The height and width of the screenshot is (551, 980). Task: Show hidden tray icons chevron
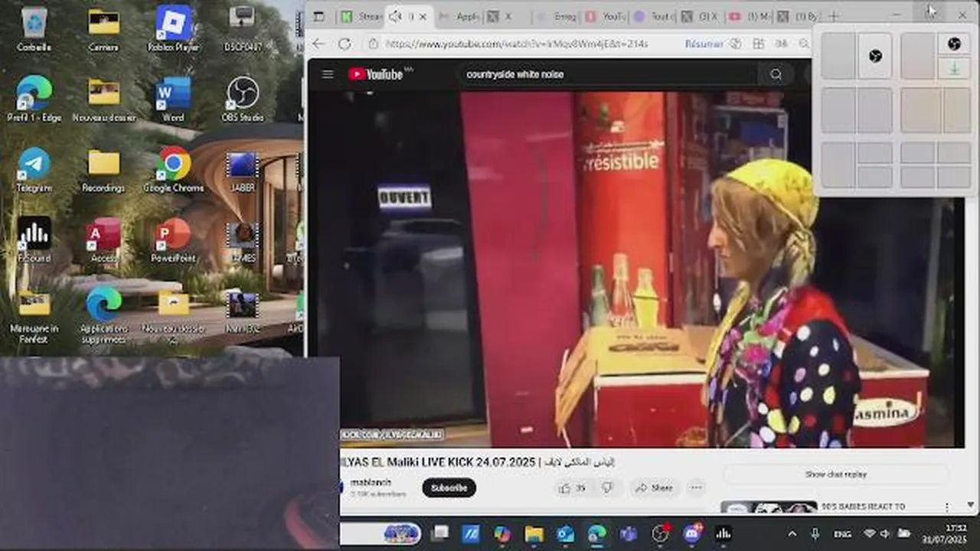(792, 533)
